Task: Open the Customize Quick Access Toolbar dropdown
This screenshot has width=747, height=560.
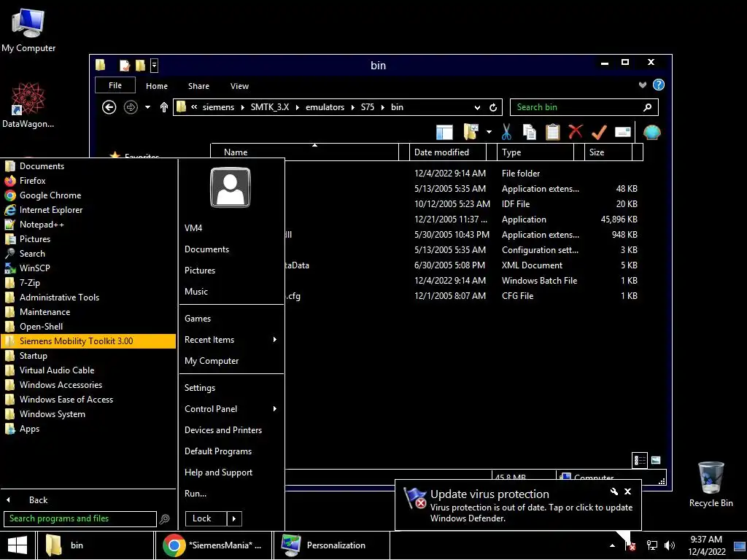Action: 155,65
